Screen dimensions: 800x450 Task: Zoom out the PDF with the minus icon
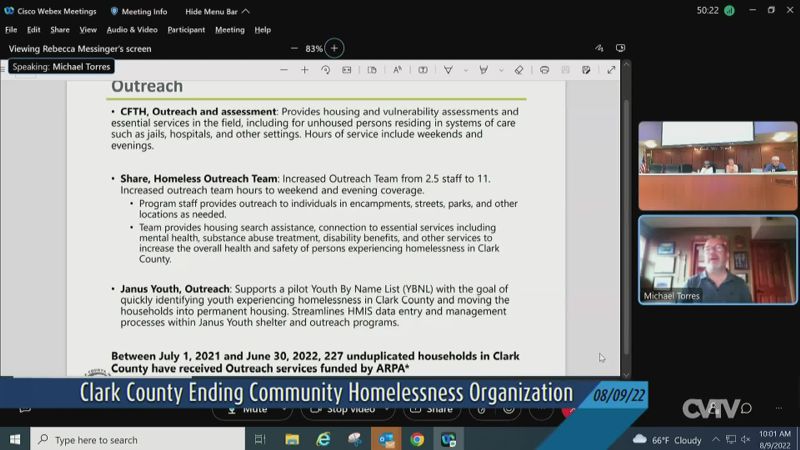pyautogui.click(x=282, y=70)
